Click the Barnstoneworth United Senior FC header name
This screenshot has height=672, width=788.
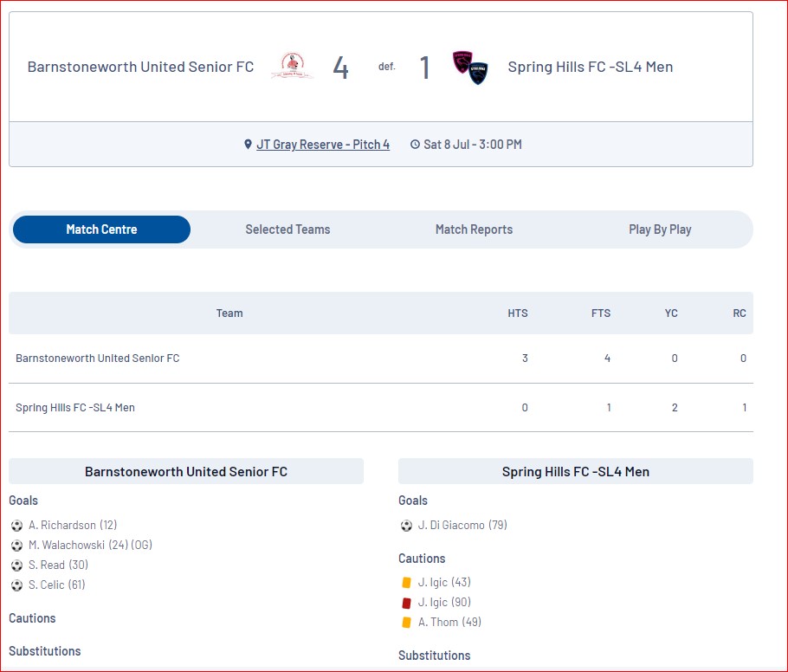140,67
